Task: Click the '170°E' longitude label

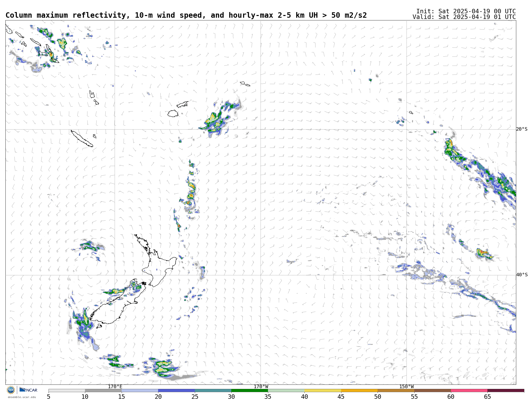Action: point(115,386)
